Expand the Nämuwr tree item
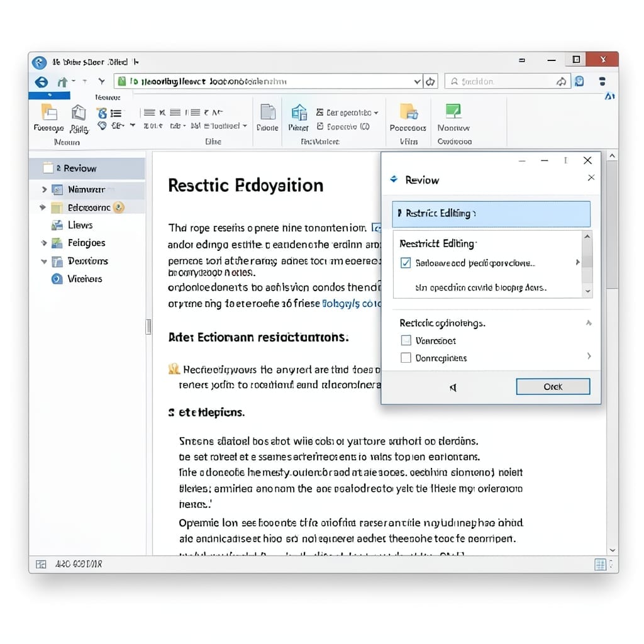644x644 pixels. 45,189
